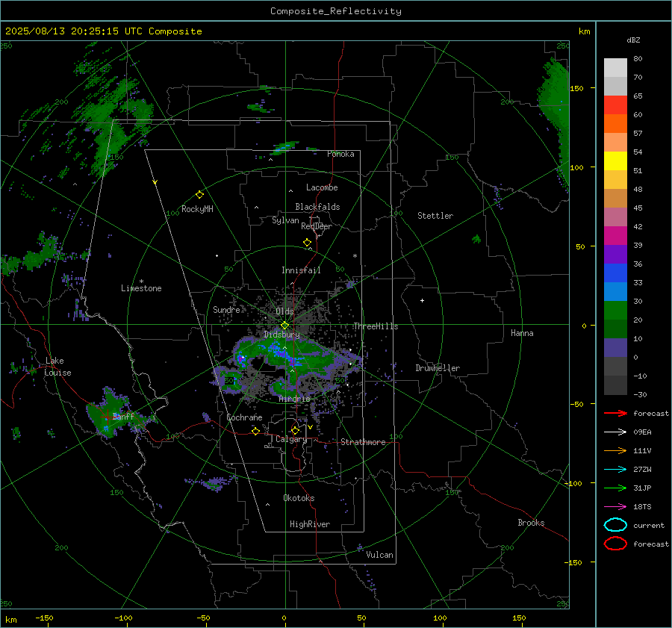The width and height of the screenshot is (672, 628).
Task: Click the green 31JP arrow icon
Action: pyautogui.click(x=615, y=488)
